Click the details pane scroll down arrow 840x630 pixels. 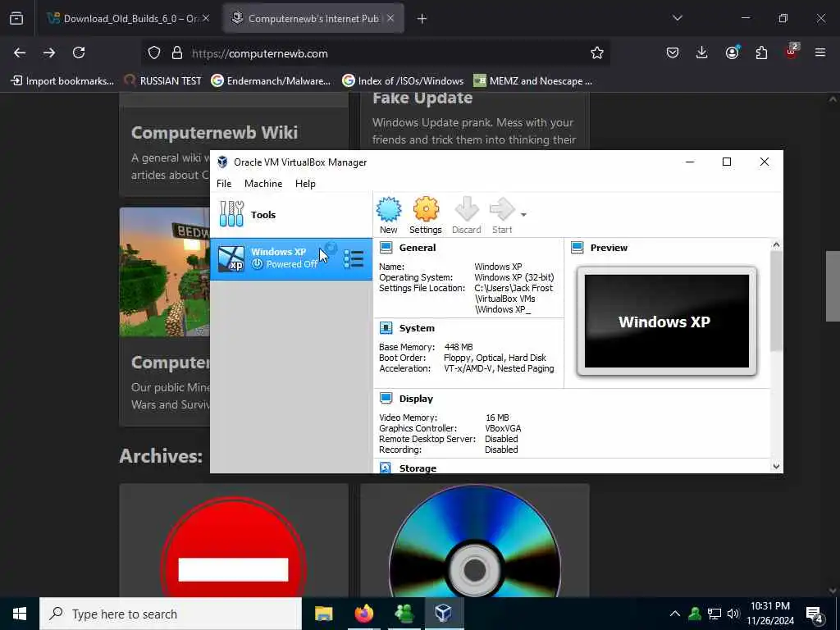776,467
